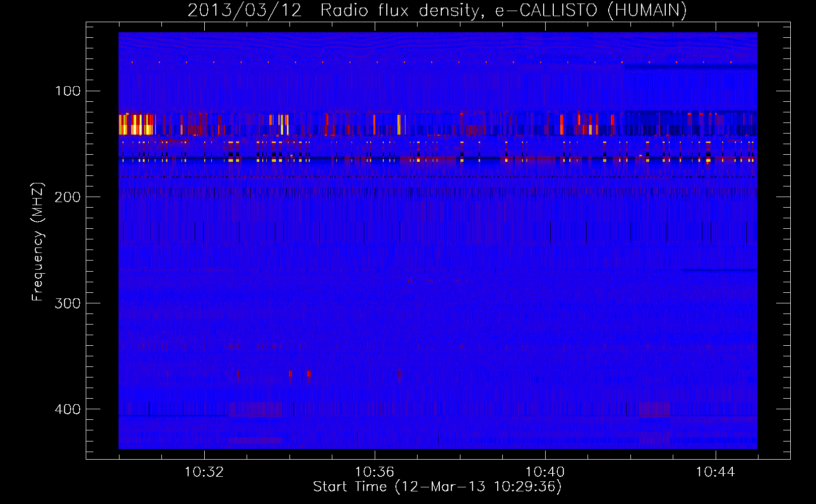Click the 'Start Time (12-Mar-13 10:29:36)' label

(x=437, y=487)
